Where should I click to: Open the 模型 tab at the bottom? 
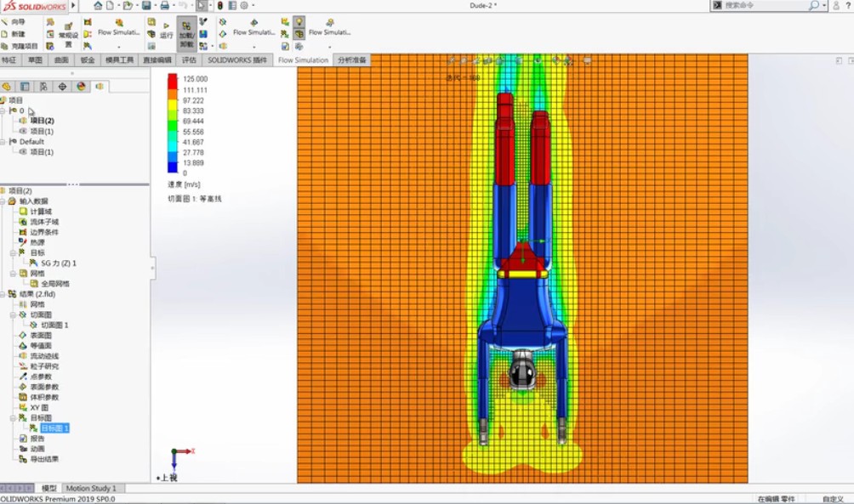tap(49, 488)
